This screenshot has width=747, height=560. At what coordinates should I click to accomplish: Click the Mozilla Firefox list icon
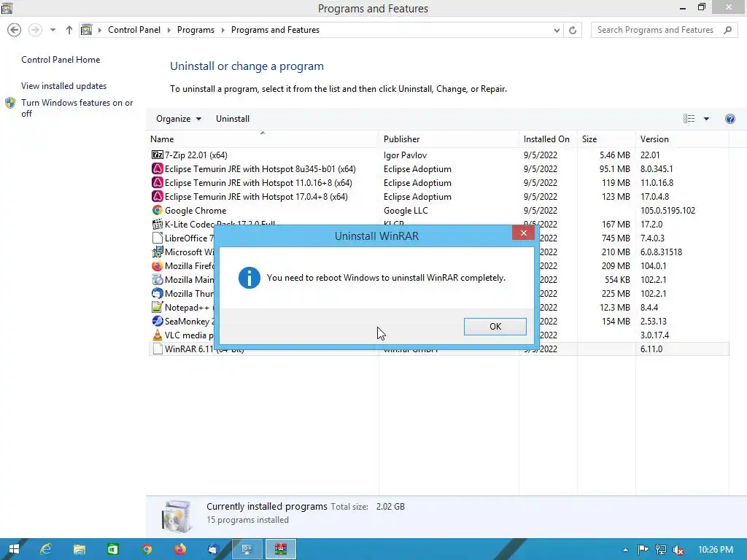(x=158, y=265)
